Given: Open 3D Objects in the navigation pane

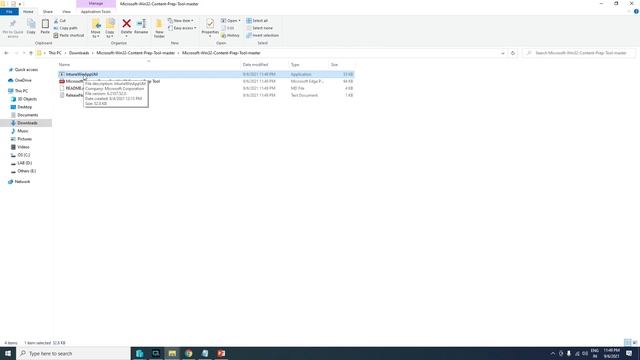Looking at the screenshot, I should point(27,99).
